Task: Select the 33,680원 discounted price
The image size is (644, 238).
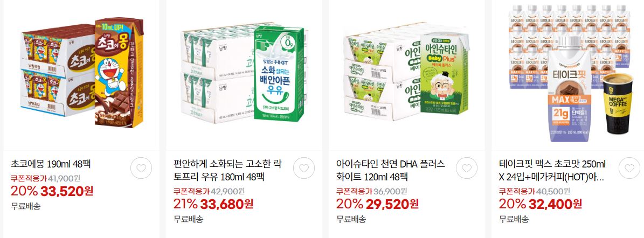Action: tap(227, 204)
